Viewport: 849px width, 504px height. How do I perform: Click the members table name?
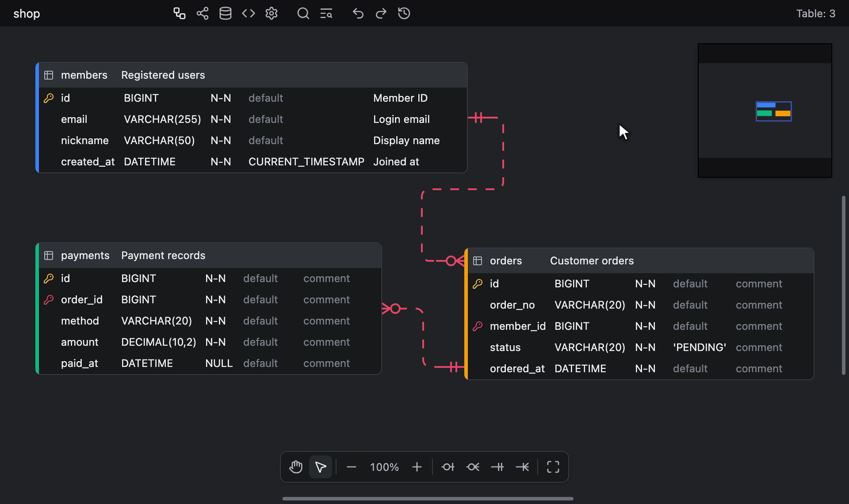[84, 75]
